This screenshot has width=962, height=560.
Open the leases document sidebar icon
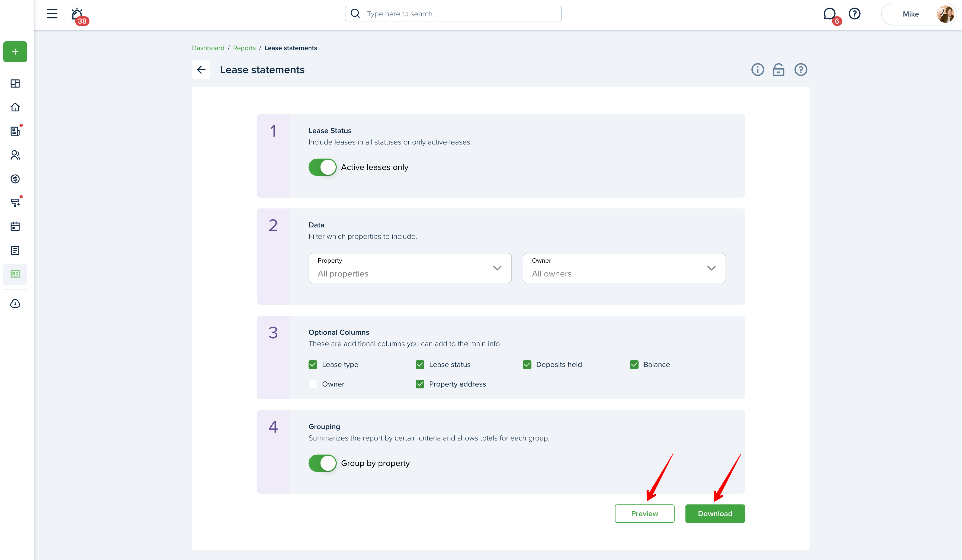click(15, 131)
